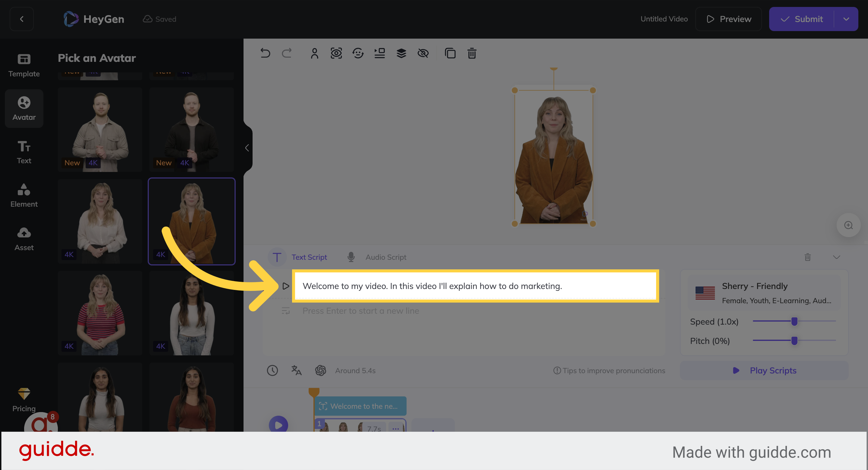Expand the Submit button dropdown arrow
The width and height of the screenshot is (868, 470).
pos(846,19)
